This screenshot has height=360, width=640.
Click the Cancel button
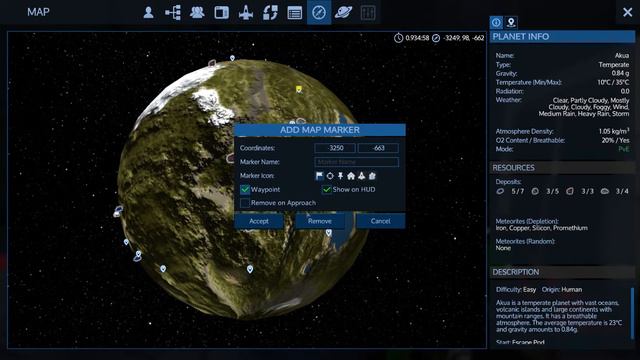(380, 221)
